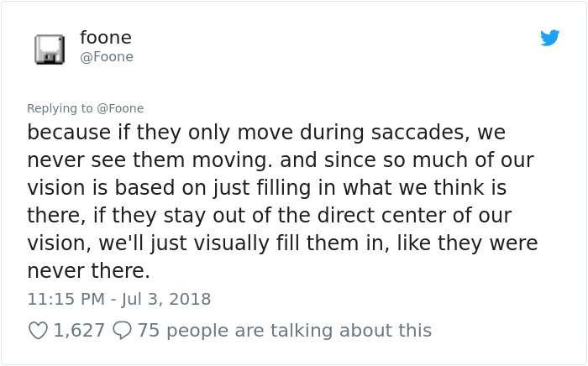Image resolution: width=588 pixels, height=366 pixels.
Task: Click the final line 'never there.'
Action: coord(88,271)
